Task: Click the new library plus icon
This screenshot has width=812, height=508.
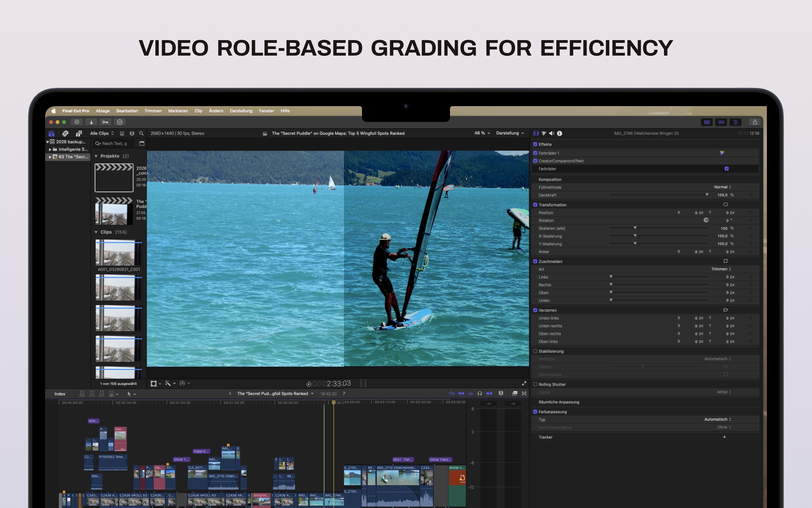Action: (77, 122)
